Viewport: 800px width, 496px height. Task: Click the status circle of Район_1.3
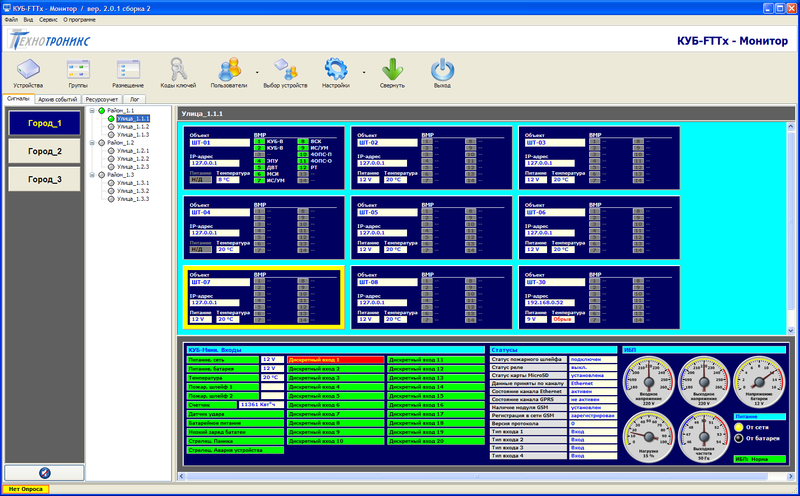[x=102, y=175]
